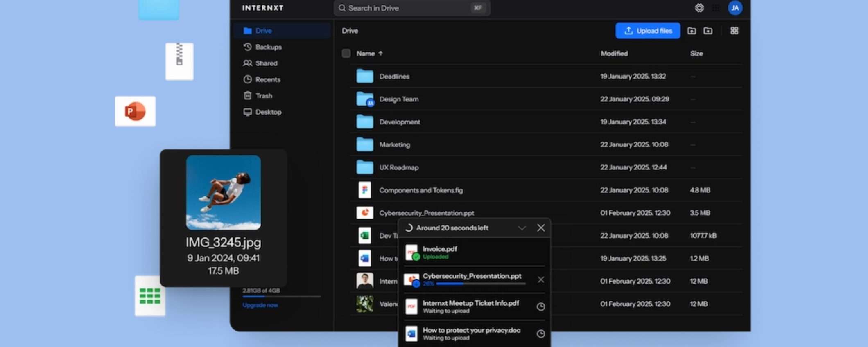Open the Trash section
Image resolution: width=868 pixels, height=347 pixels.
pos(264,96)
